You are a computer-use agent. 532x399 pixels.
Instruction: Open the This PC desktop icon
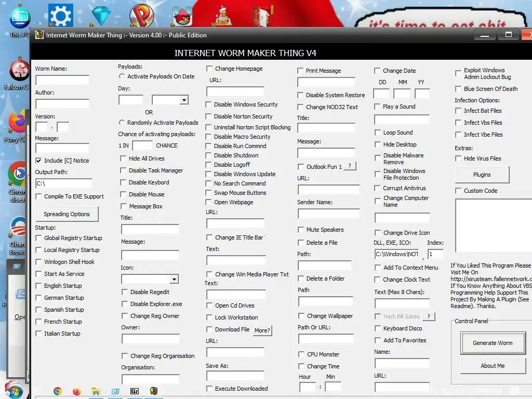click(19, 20)
